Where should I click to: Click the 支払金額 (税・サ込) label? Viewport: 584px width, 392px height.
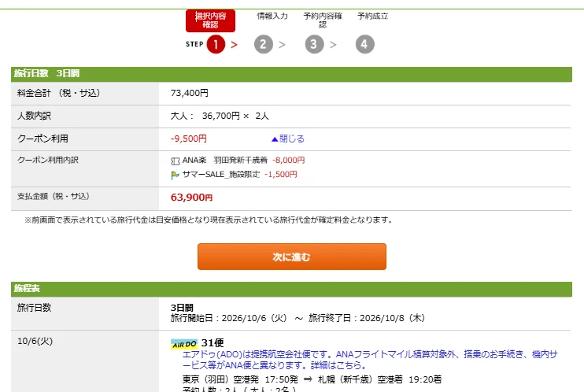(54, 196)
